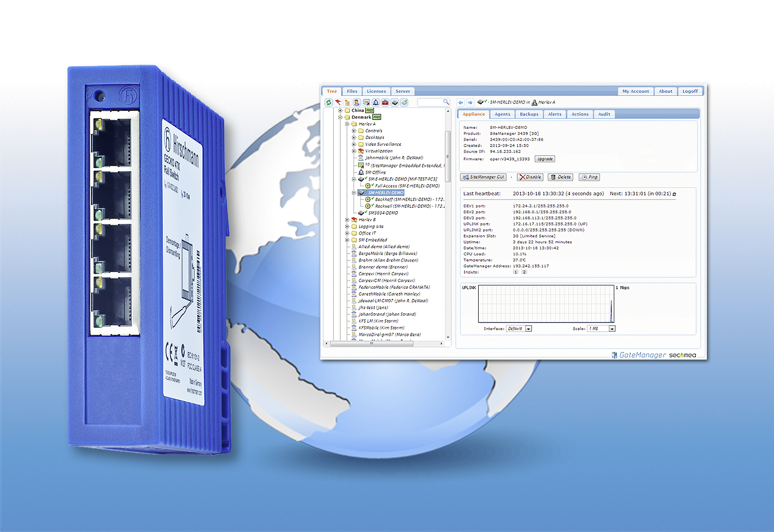
Task: Select 'Brehm (Allan Brehm Clausen)' user
Action: (x=388, y=260)
